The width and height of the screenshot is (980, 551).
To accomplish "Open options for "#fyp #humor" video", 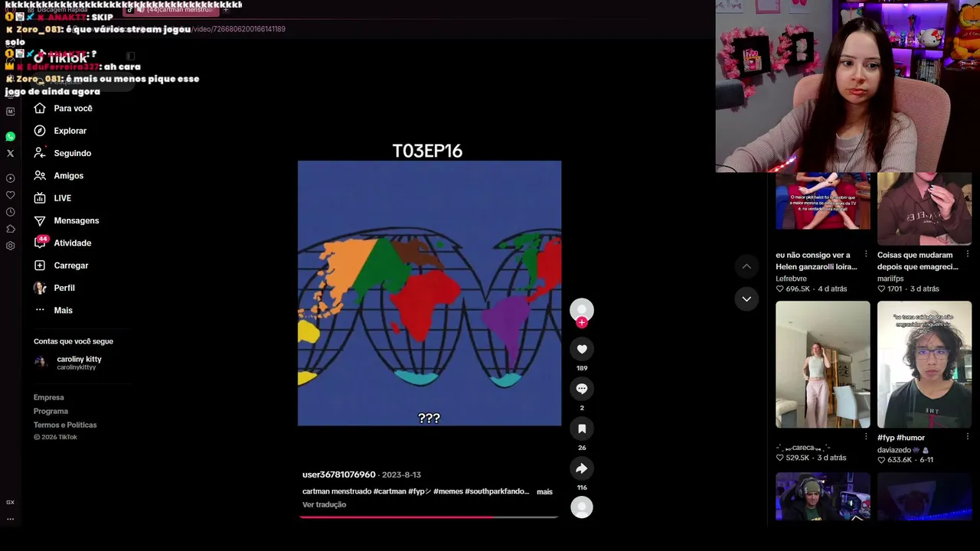I will click(x=968, y=437).
